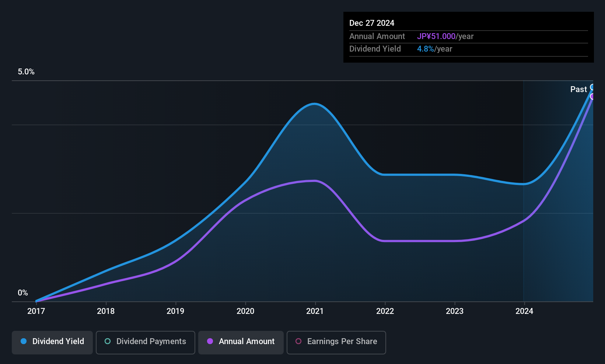The image size is (605, 364).
Task: Enable the Earnings Per Share series
Action: [336, 343]
